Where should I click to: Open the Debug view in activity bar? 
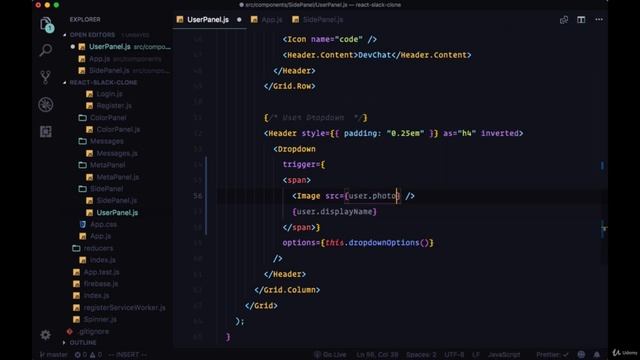46,104
